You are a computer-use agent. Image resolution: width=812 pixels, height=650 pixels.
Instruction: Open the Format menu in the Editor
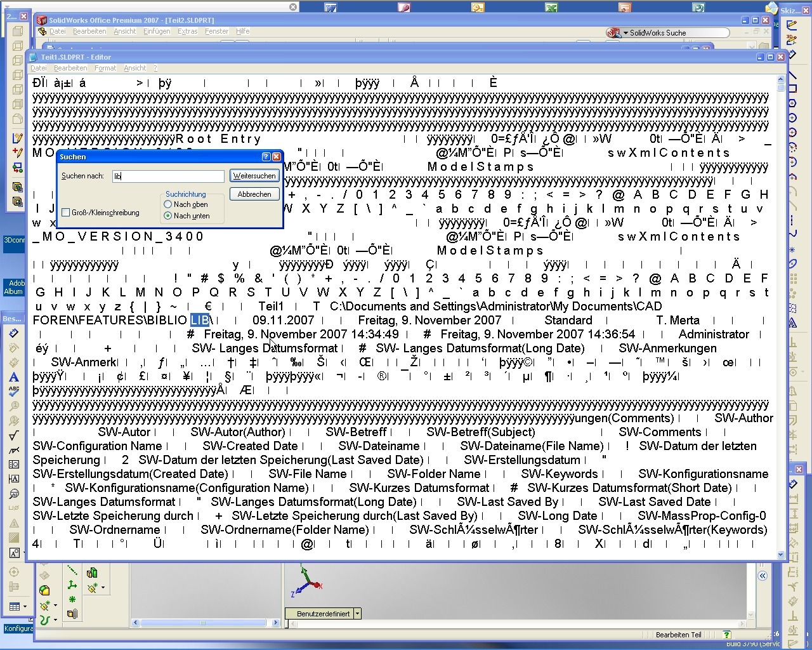[x=105, y=68]
